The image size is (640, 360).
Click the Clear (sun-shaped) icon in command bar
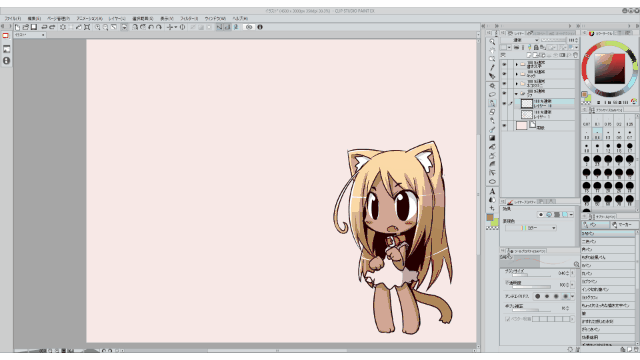tap(63, 27)
